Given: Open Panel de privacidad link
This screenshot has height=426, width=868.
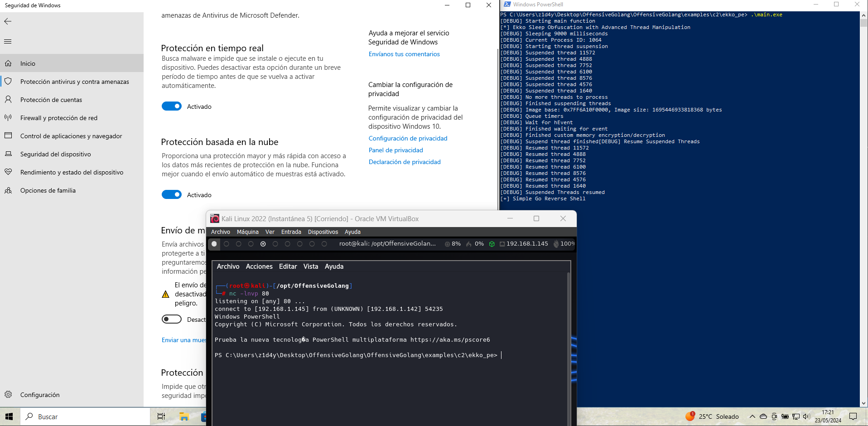Looking at the screenshot, I should (x=396, y=150).
